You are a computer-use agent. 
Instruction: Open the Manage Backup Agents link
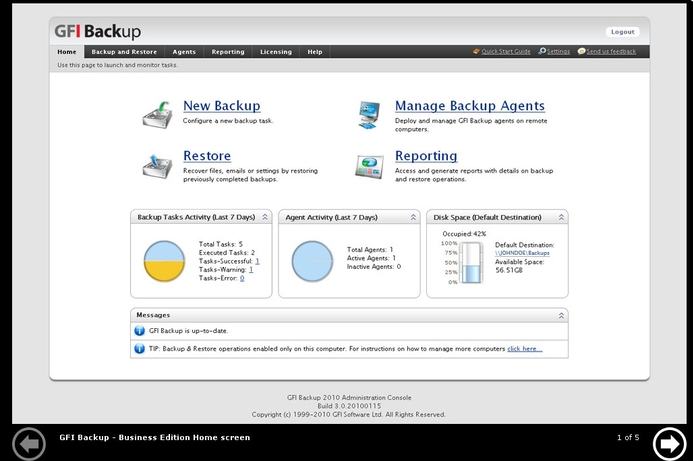(469, 106)
